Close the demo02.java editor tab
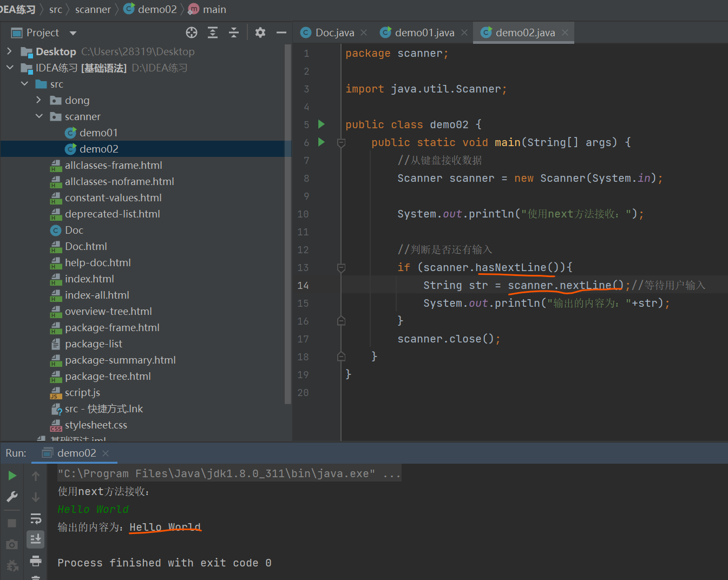The height and width of the screenshot is (580, 728). point(565,32)
